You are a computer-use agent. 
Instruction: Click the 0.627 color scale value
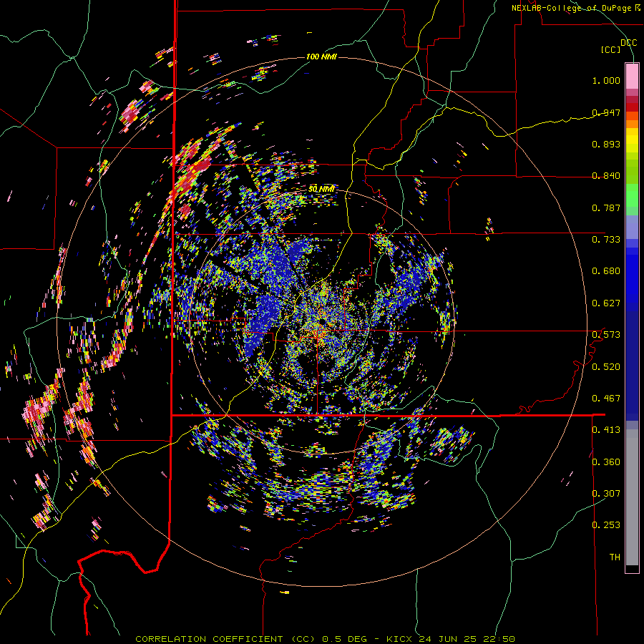606,303
